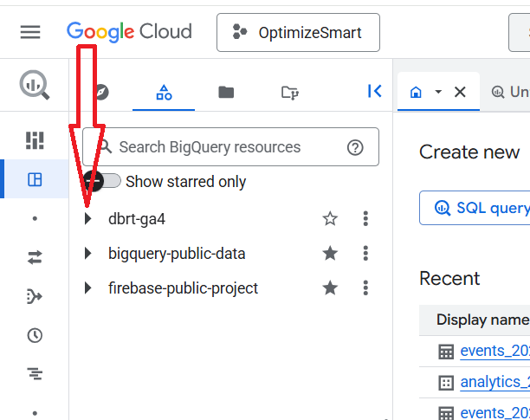Switch to the folder tab in explorer

click(x=226, y=92)
